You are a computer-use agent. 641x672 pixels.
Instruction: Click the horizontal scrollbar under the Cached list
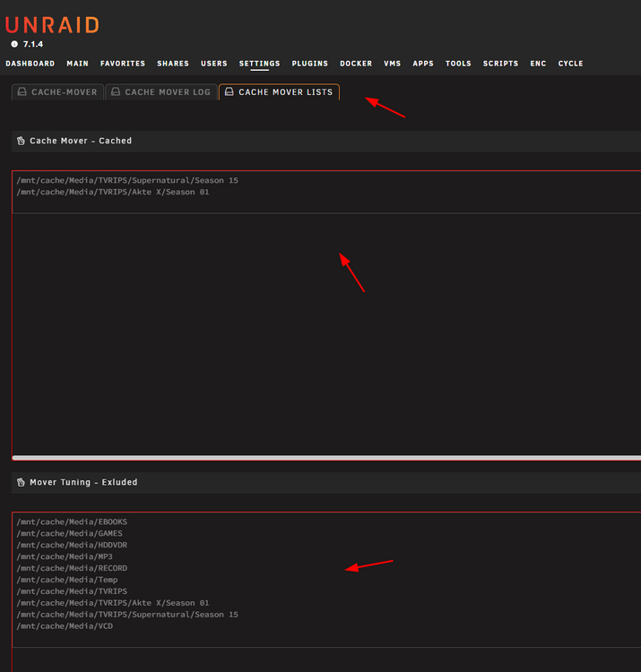coord(326,458)
